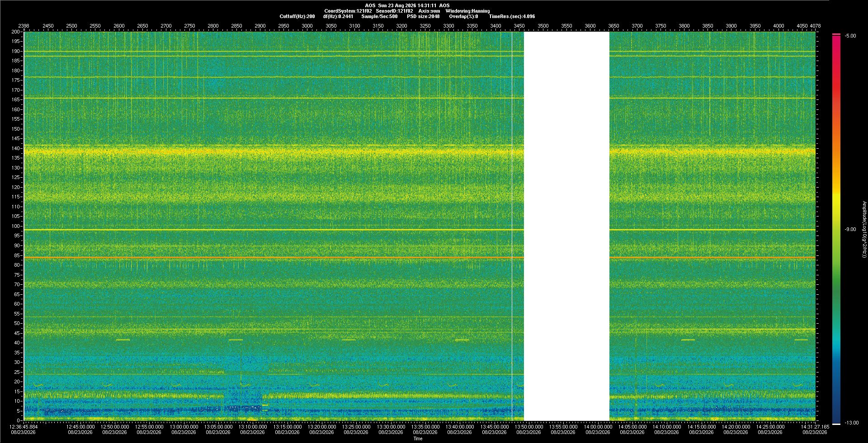Click the 3000 tick label on top axis

point(307,26)
